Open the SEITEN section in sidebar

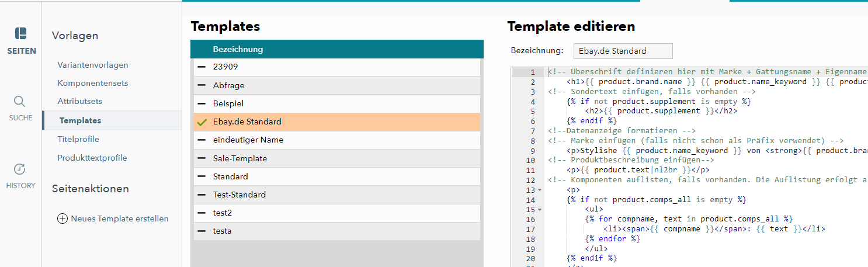click(21, 40)
